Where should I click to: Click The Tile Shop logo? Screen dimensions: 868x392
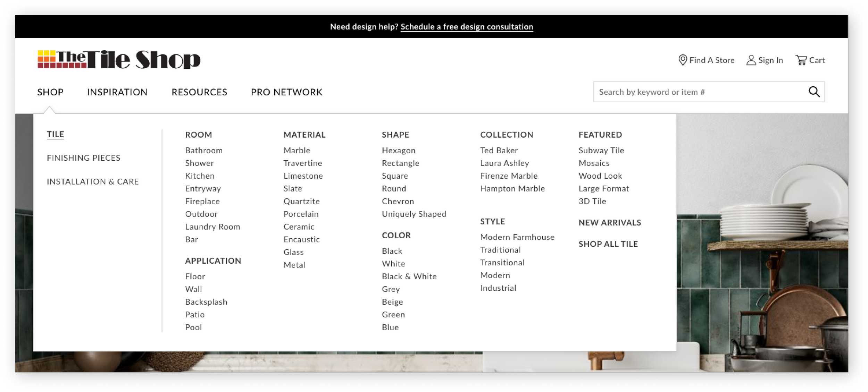119,60
